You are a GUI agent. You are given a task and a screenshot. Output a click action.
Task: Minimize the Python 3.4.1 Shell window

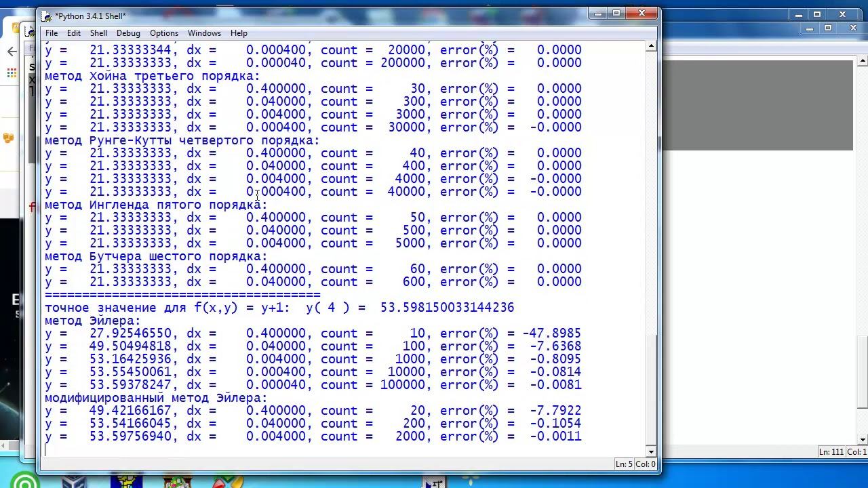(x=598, y=14)
